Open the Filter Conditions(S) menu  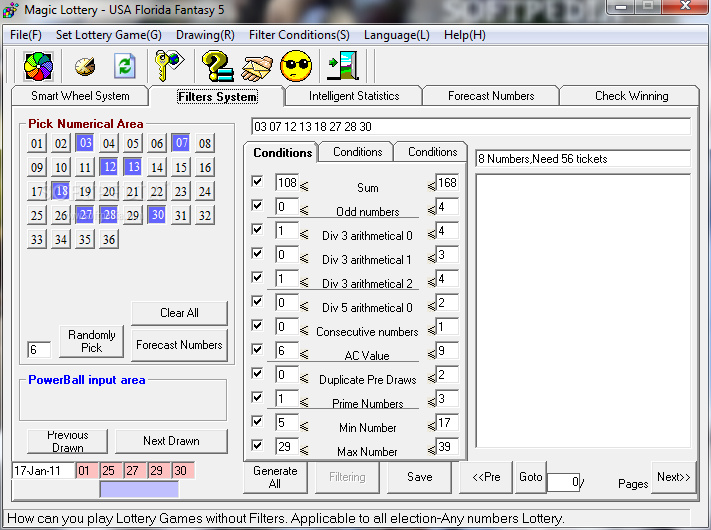click(x=299, y=35)
